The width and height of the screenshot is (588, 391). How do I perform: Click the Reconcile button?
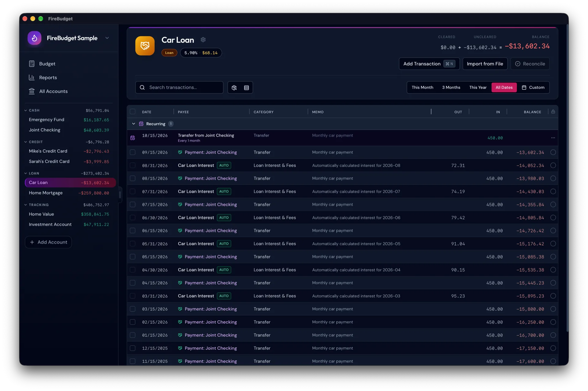click(x=530, y=64)
